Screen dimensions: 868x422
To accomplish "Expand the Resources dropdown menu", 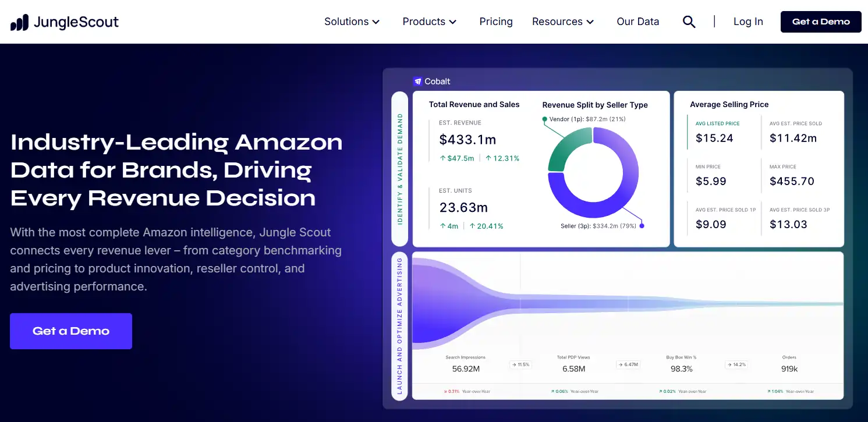I will [562, 22].
